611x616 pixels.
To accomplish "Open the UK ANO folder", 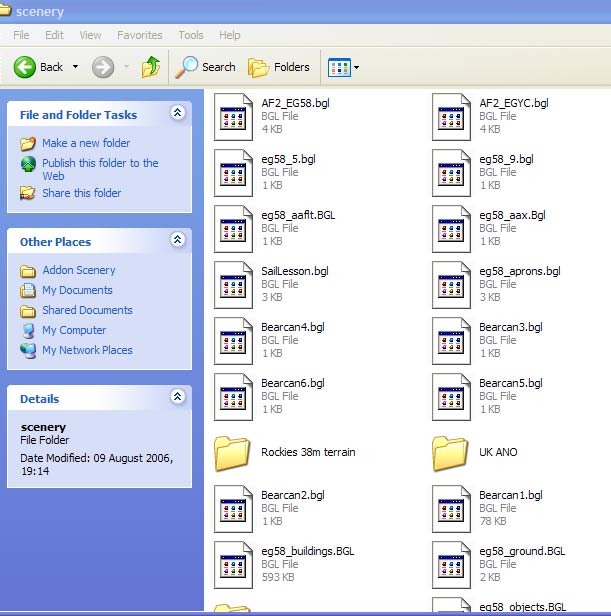I will point(451,453).
